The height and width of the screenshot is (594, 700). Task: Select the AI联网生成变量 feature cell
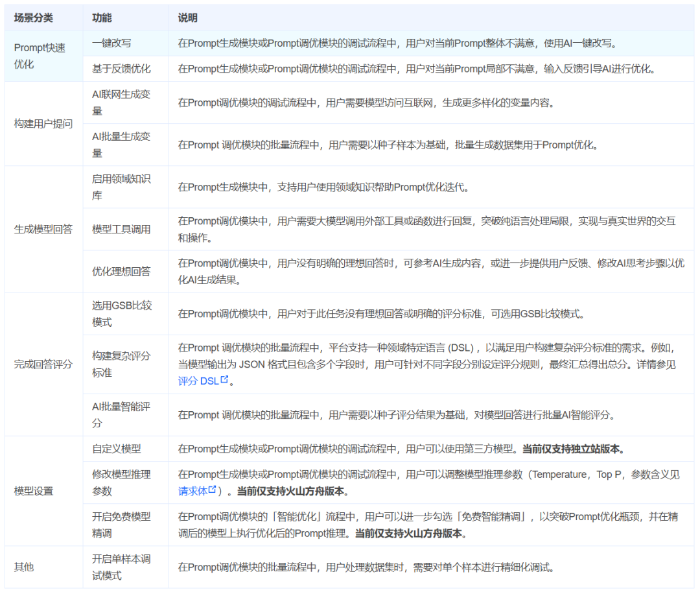tap(121, 102)
